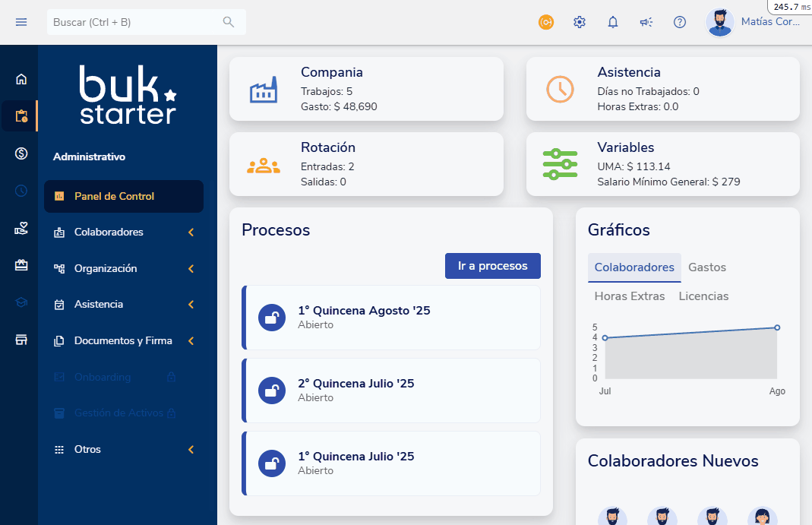This screenshot has width=812, height=525.
Task: Click the search magnifier icon
Action: pyautogui.click(x=229, y=22)
